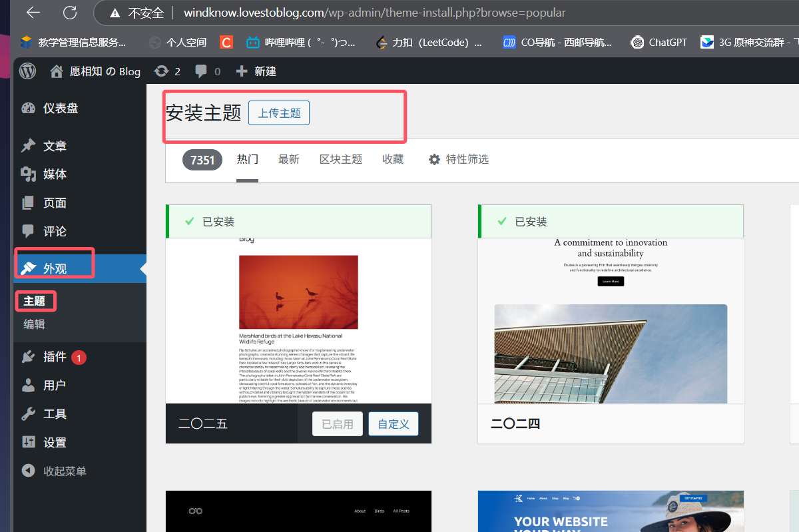Open the ChatGPT bookmark
The width and height of the screenshot is (799, 532).
[x=659, y=43]
